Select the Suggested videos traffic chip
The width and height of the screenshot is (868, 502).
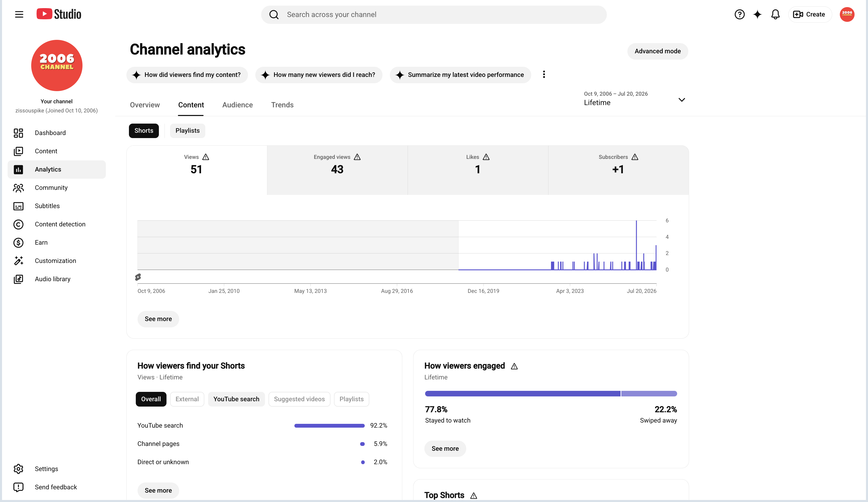tap(299, 399)
